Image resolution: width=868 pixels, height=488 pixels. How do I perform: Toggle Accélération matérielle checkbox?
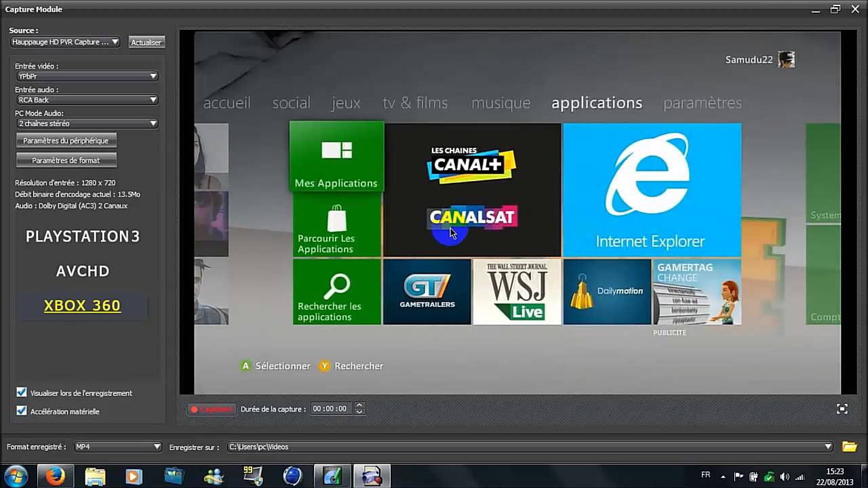click(x=21, y=411)
